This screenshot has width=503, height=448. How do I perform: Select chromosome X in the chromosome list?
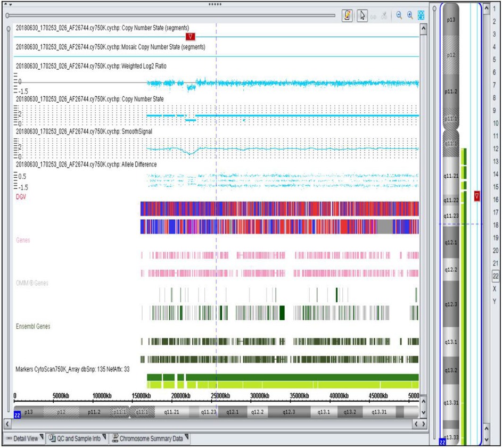(494, 288)
